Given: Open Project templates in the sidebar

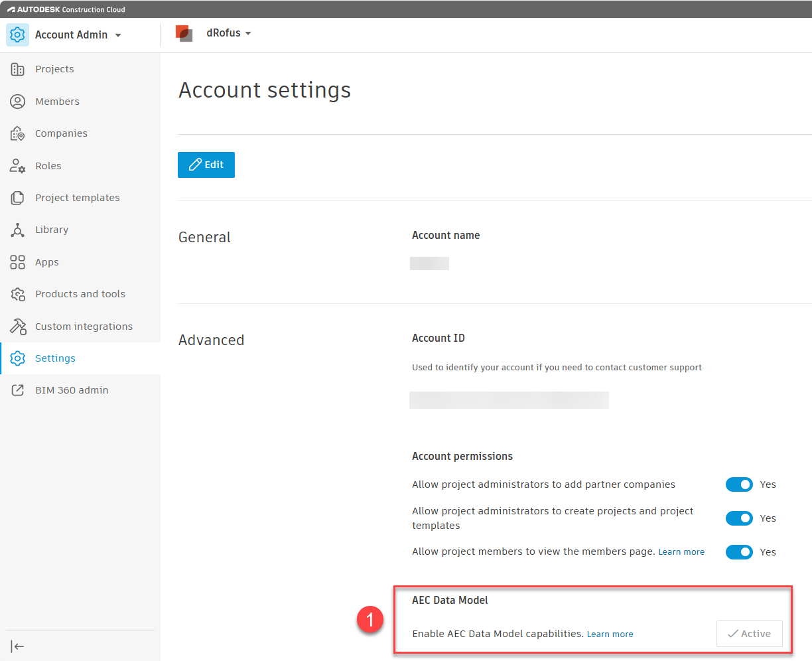Looking at the screenshot, I should pos(78,198).
